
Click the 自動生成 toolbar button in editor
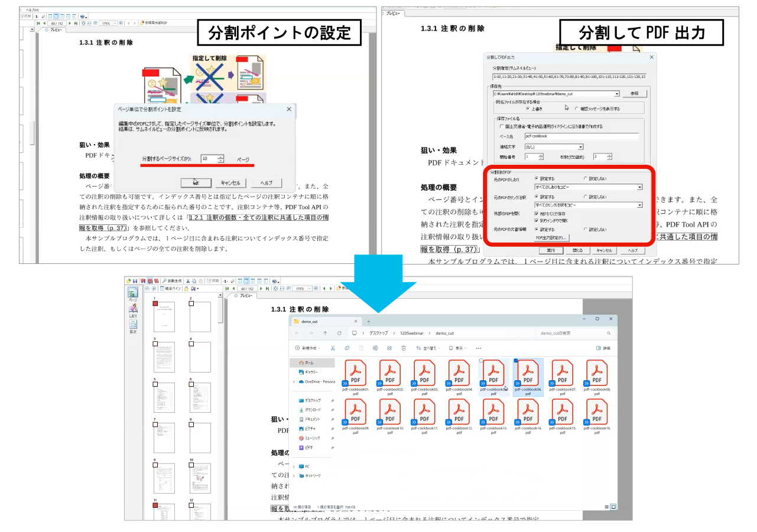coord(173,280)
